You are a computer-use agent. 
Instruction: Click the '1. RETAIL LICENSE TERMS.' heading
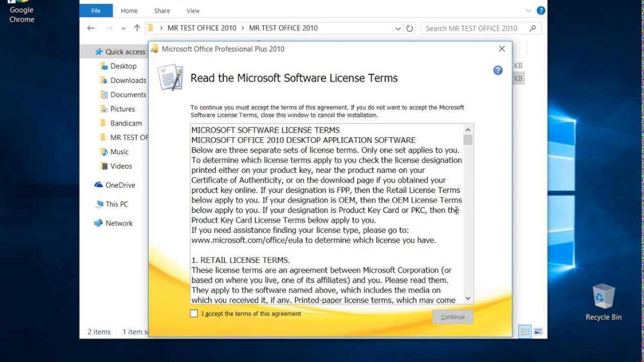(240, 260)
